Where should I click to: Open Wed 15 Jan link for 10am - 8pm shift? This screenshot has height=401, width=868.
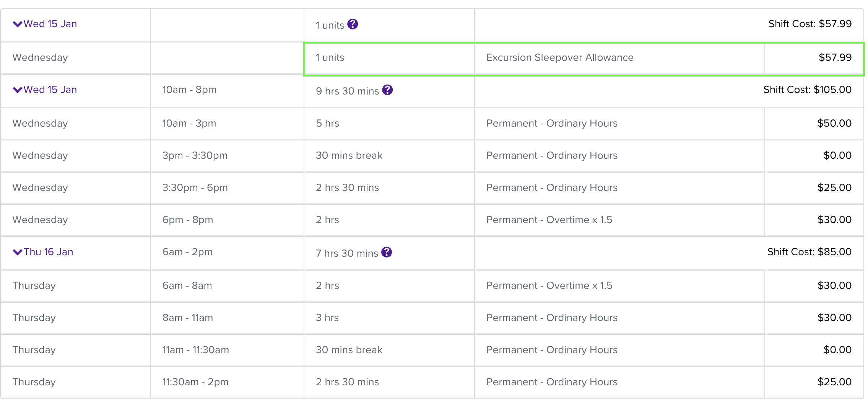[x=50, y=90]
